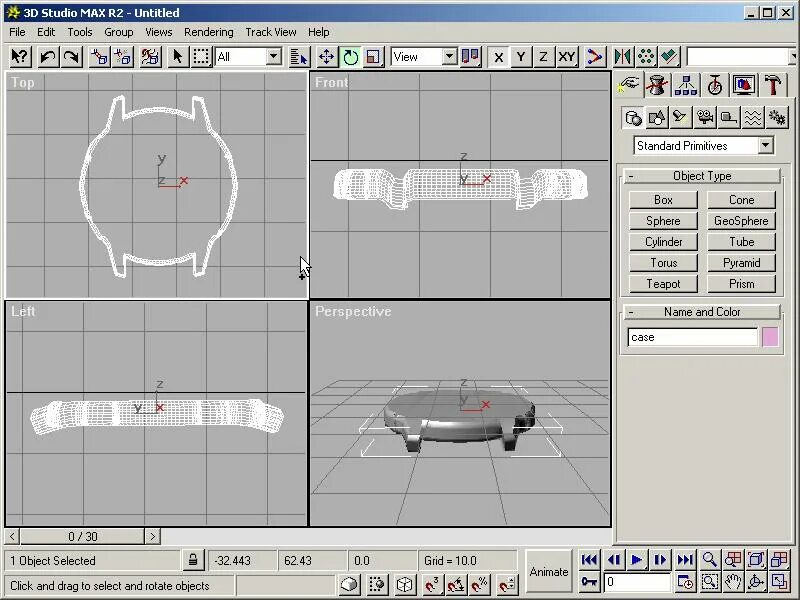Open the named selection sets dropdown
Viewport: 800px width, 600px height.
pyautogui.click(x=792, y=57)
